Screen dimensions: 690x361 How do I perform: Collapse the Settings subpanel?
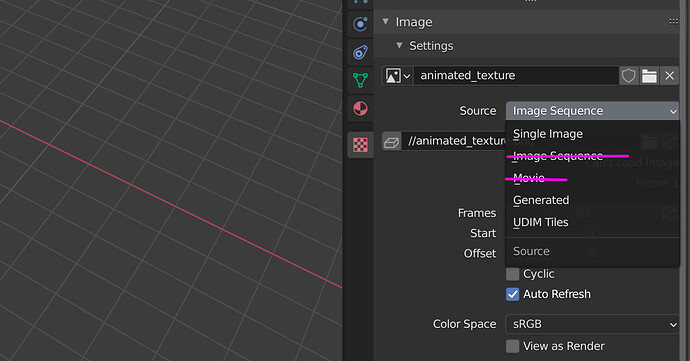click(399, 45)
